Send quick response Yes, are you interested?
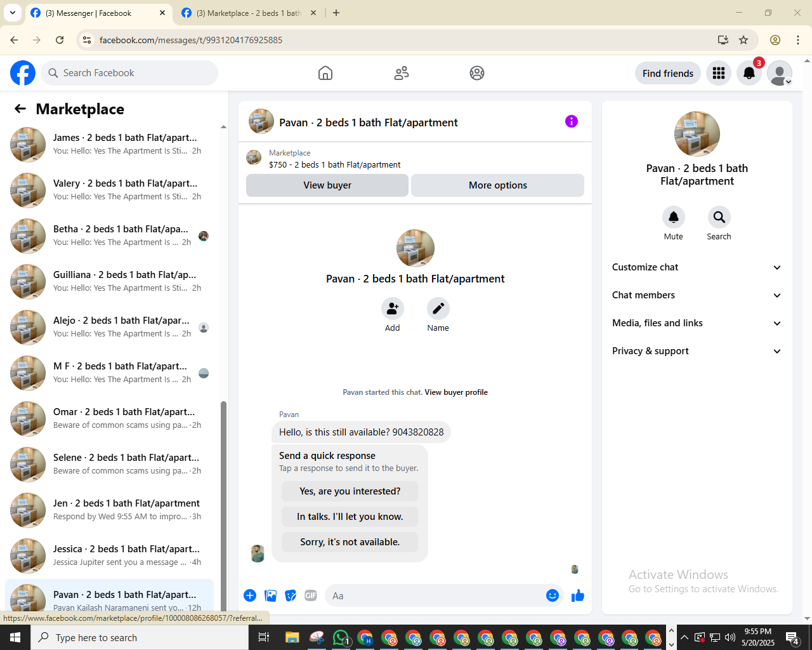Screen dimensions: 812x650 point(350,491)
